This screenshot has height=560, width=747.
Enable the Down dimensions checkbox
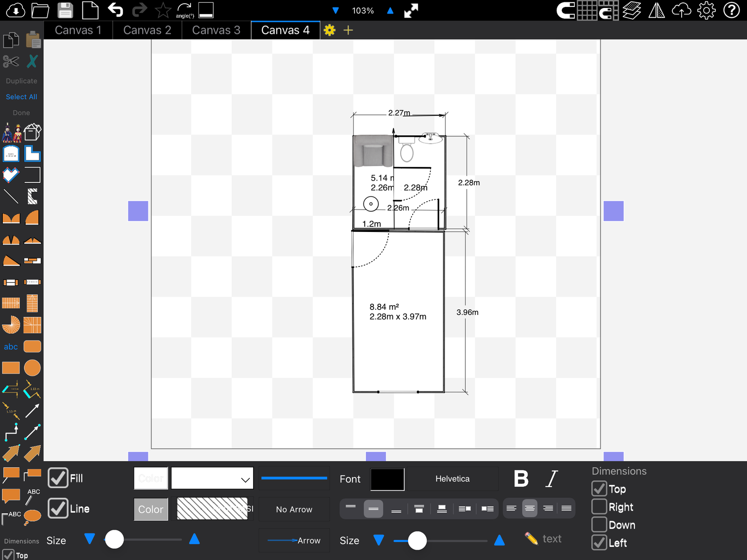coord(599,525)
